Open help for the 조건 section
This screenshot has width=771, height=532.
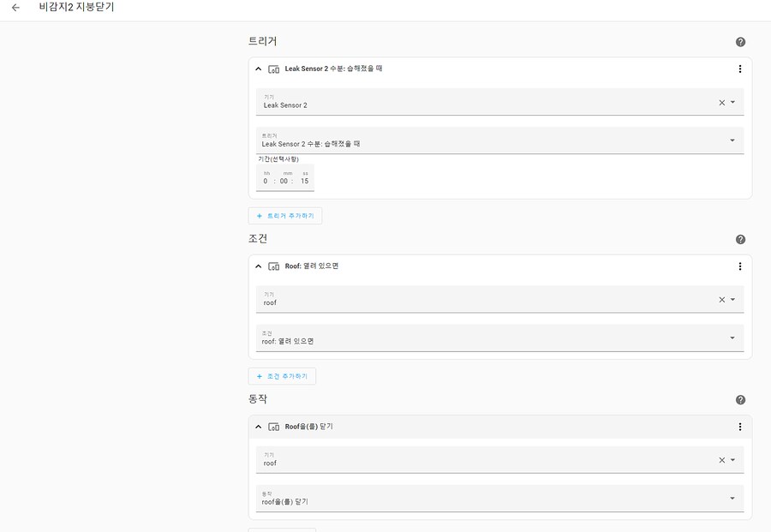(740, 240)
